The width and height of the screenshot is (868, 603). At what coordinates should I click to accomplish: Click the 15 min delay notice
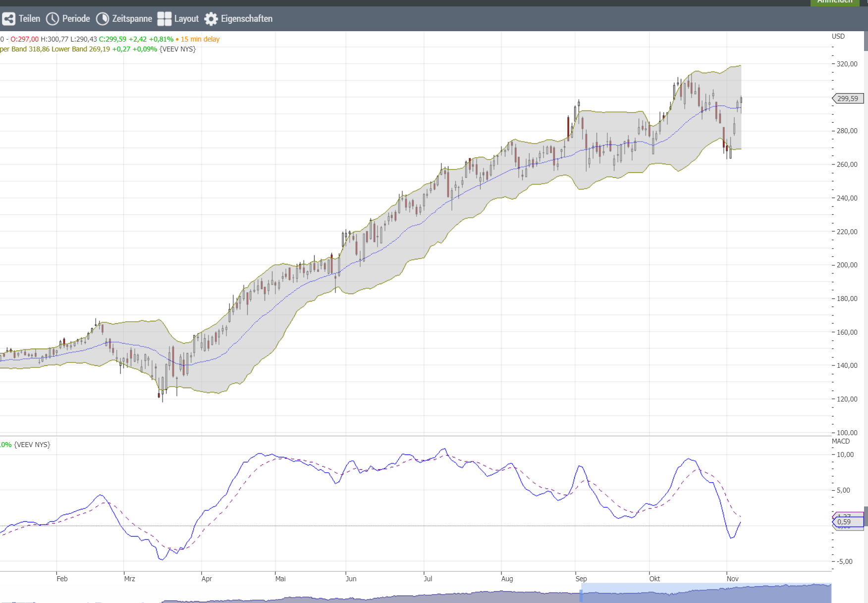click(200, 39)
